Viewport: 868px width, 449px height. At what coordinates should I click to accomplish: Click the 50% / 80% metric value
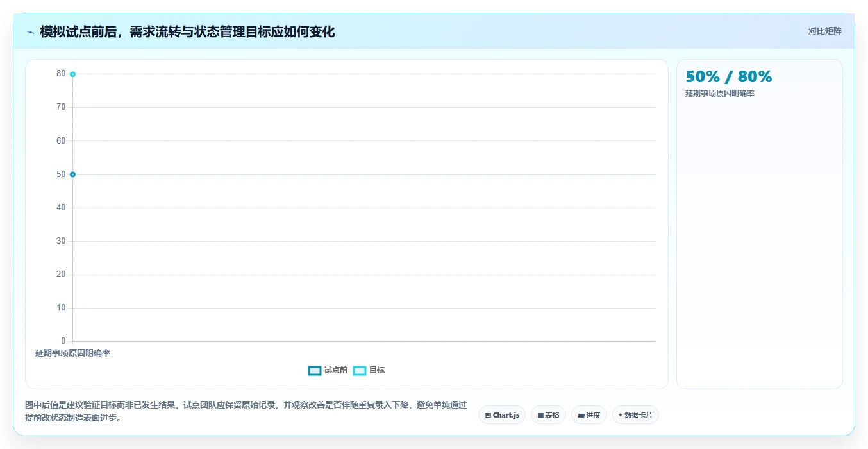(729, 77)
